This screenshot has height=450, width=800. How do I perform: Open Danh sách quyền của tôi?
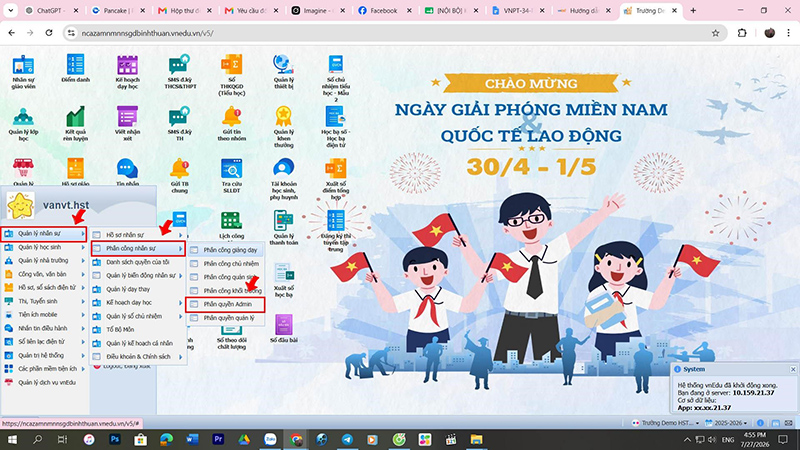point(138,262)
